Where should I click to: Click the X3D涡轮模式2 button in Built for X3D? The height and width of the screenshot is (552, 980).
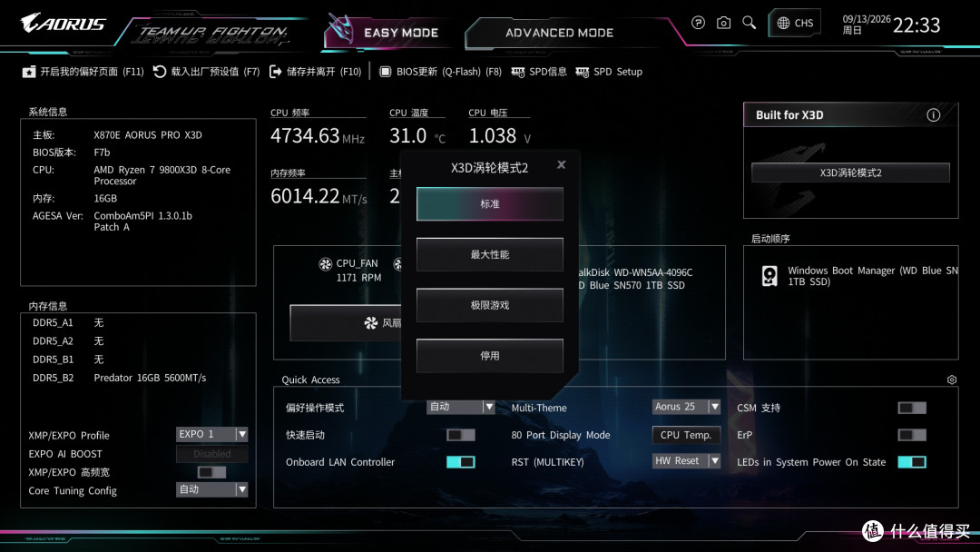click(850, 172)
